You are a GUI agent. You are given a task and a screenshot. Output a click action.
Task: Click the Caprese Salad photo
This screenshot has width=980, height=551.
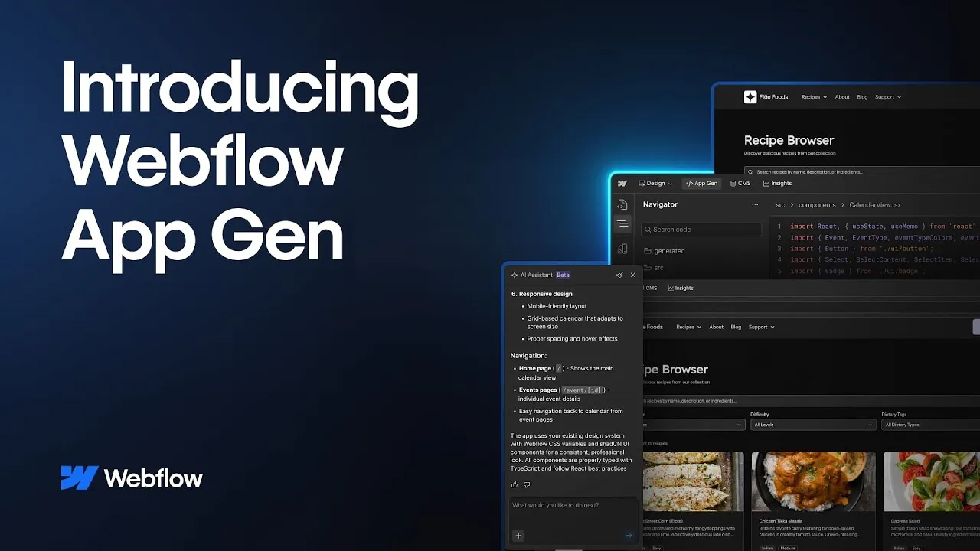(932, 481)
